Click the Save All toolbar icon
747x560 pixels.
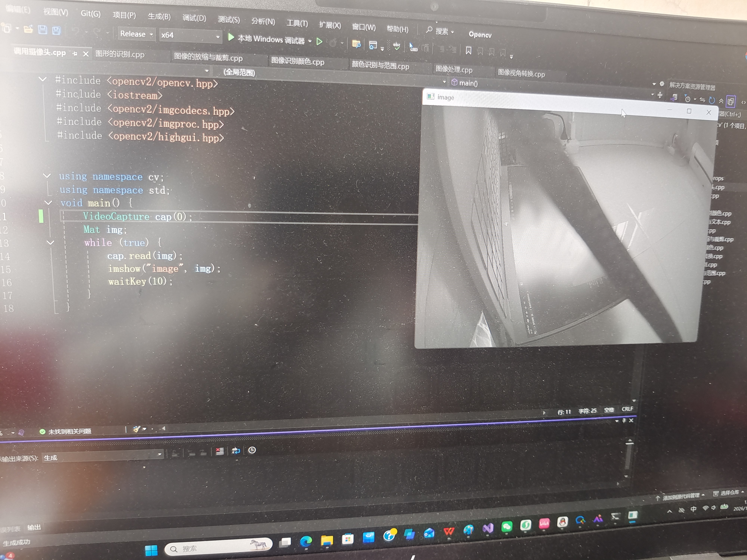(x=56, y=30)
